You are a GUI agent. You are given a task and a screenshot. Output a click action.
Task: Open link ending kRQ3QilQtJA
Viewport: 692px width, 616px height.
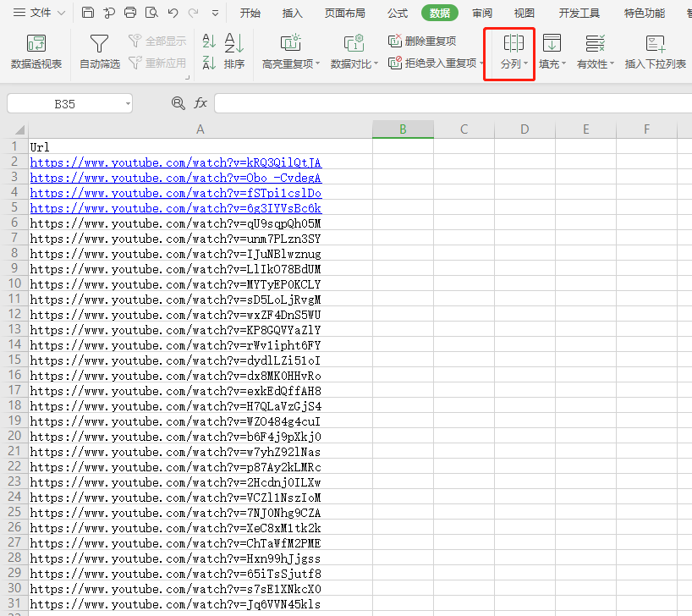(x=176, y=162)
